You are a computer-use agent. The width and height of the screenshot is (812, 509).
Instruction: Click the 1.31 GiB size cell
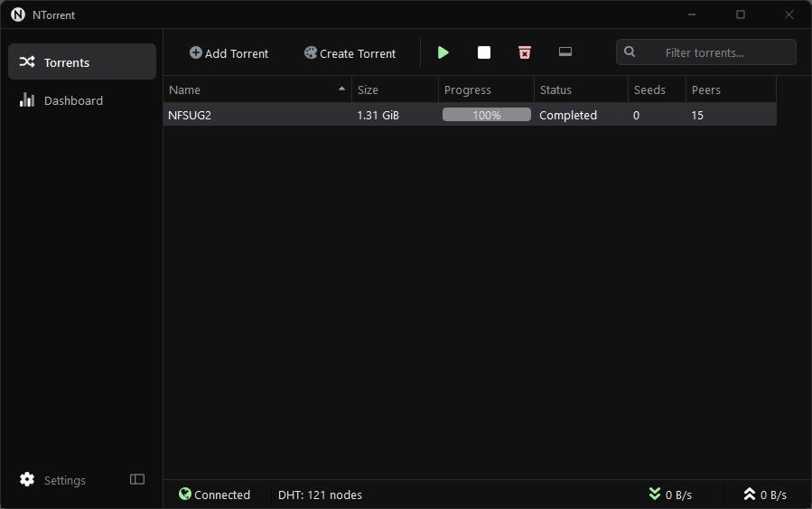378,115
